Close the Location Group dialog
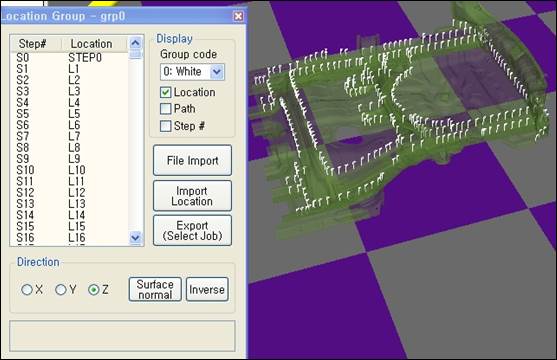 coord(238,16)
